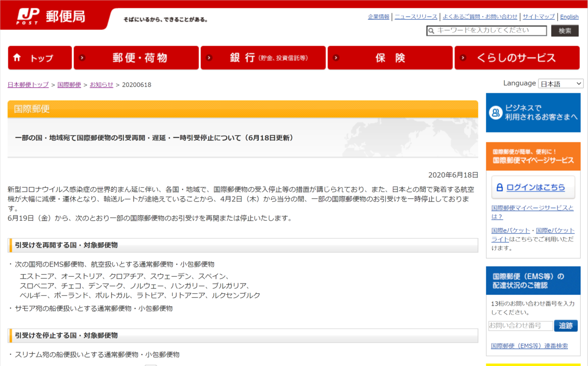Open the 保険 menu
This screenshot has width=588, height=366.
click(390, 58)
